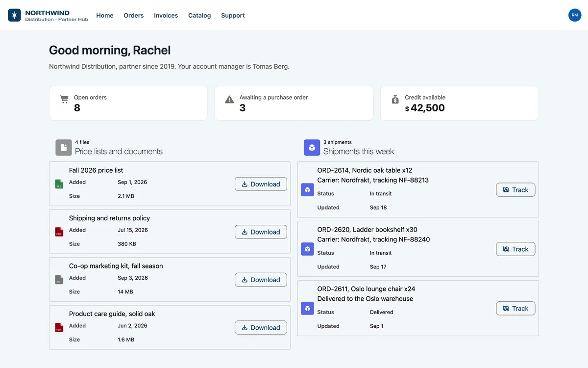Image resolution: width=588 pixels, height=368 pixels.
Task: Click the 4 files label
Action: (x=82, y=142)
